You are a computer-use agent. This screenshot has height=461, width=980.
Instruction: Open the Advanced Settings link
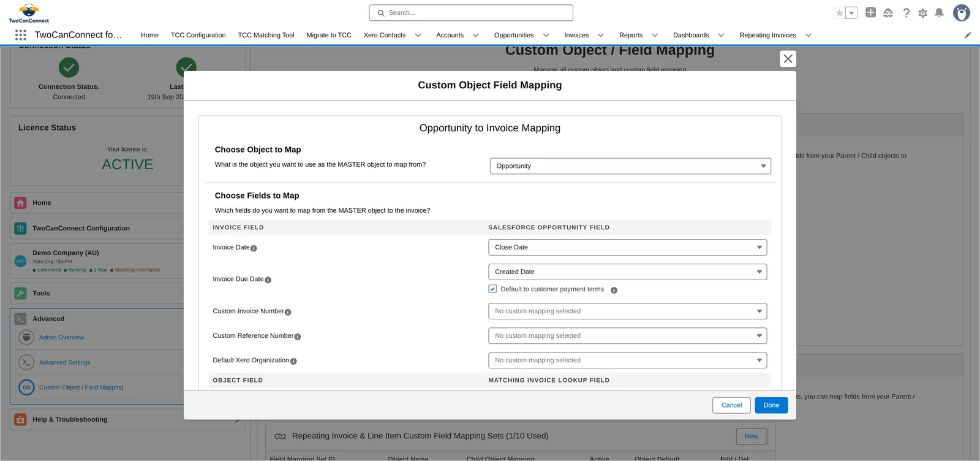(64, 362)
